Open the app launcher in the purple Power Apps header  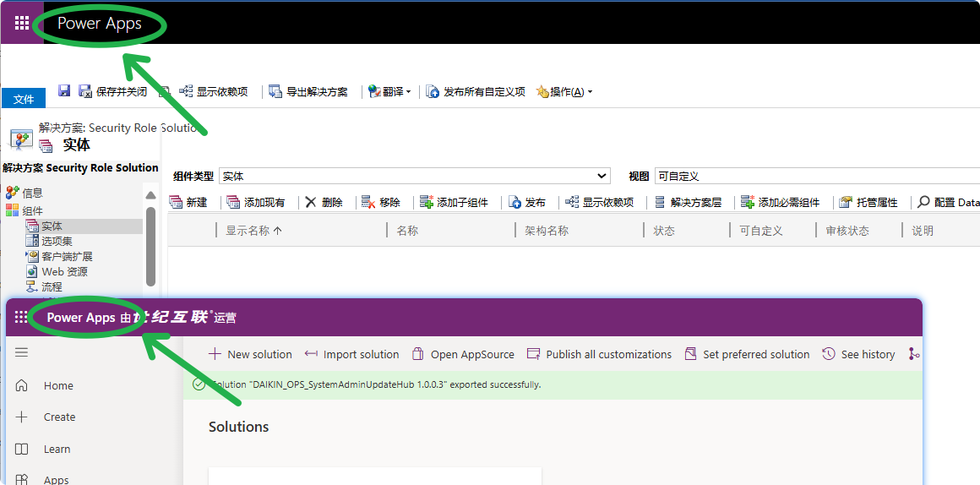click(x=21, y=317)
